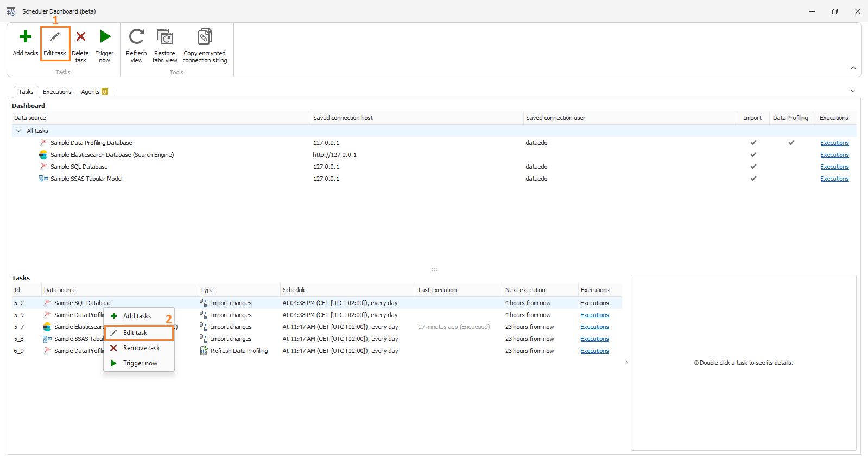Click the SQL Server icon in task 5_2 row

click(47, 303)
